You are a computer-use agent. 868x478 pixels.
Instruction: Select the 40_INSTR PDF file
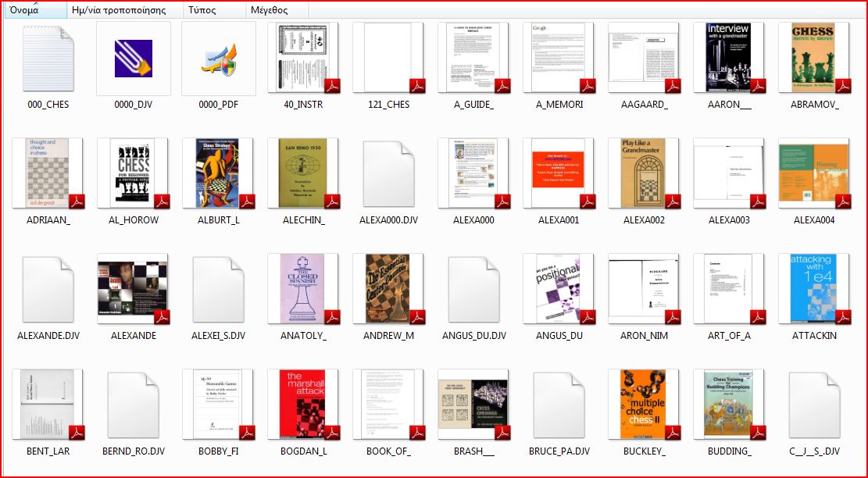(304, 58)
